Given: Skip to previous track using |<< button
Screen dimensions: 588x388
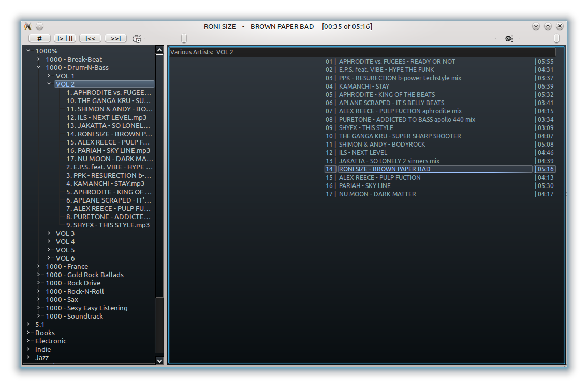Looking at the screenshot, I should [x=90, y=38].
